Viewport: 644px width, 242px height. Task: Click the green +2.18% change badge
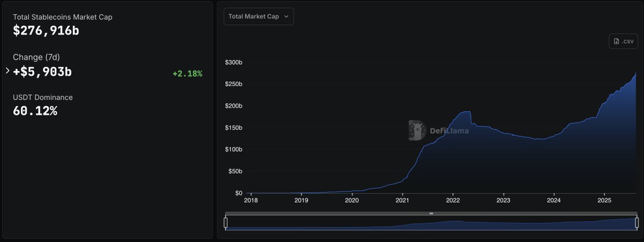[187, 74]
